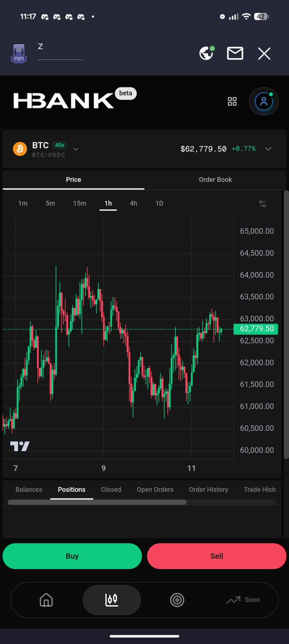The width and height of the screenshot is (289, 644).
Task: Select the 1D timeframe
Action: (x=159, y=203)
